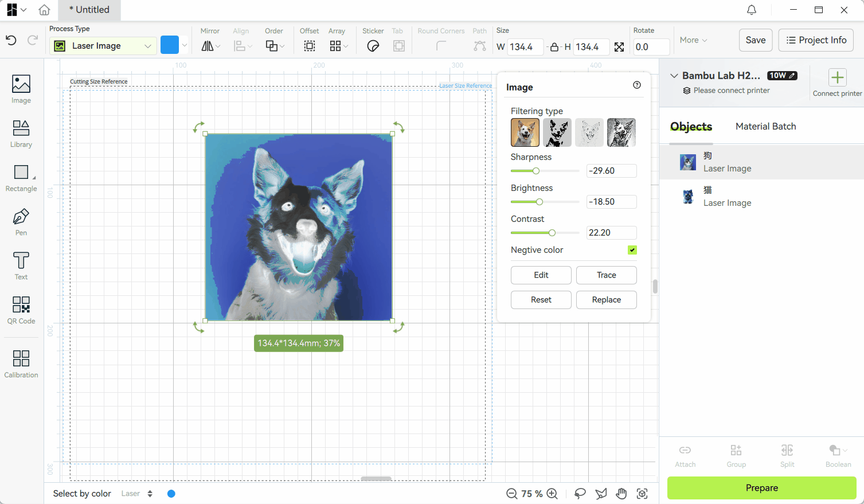Select the Pen tool in sidebar
This screenshot has width=864, height=504.
21,222
